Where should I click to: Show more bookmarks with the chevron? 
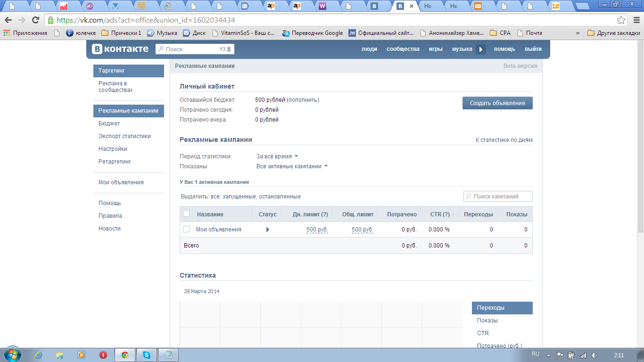click(x=578, y=33)
